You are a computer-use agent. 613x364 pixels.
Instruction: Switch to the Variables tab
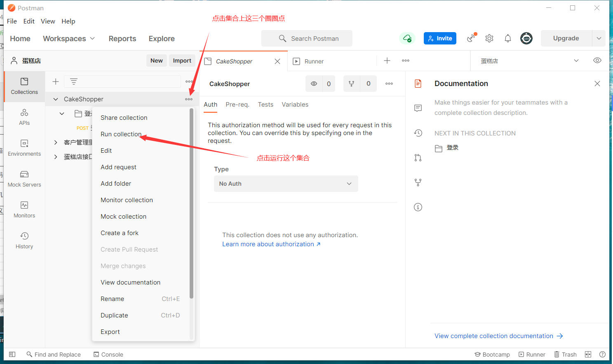coord(295,105)
